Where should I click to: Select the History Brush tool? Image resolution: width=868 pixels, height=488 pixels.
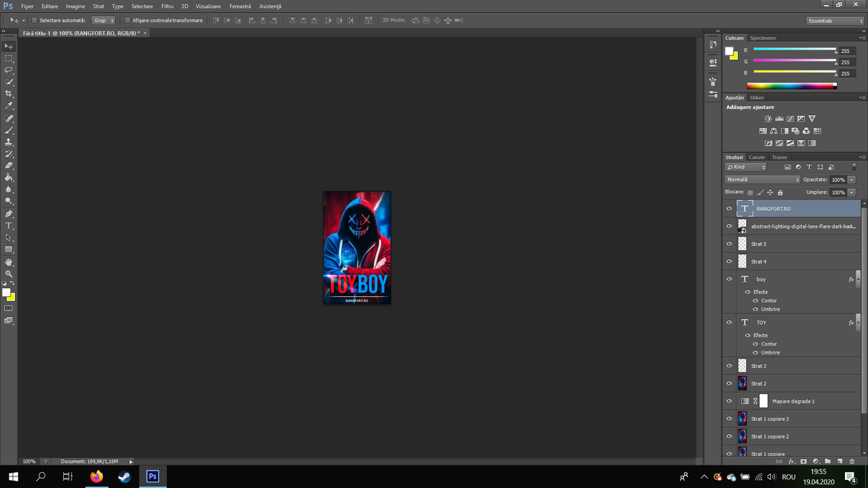coord(9,154)
